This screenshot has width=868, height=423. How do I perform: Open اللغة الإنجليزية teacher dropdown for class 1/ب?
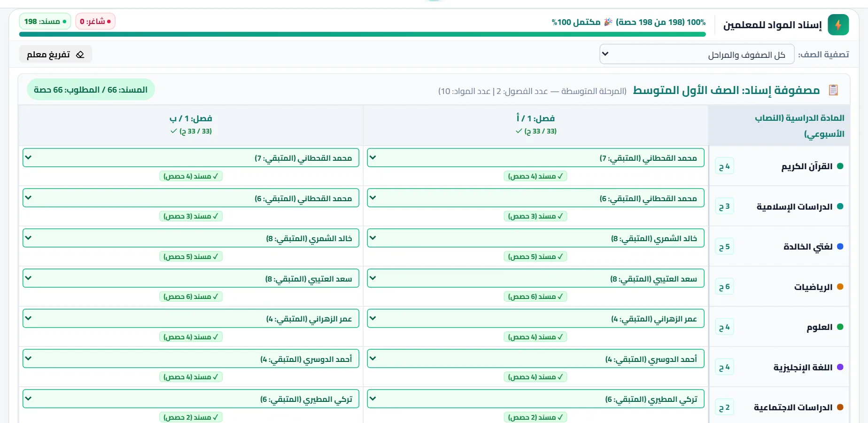click(191, 359)
